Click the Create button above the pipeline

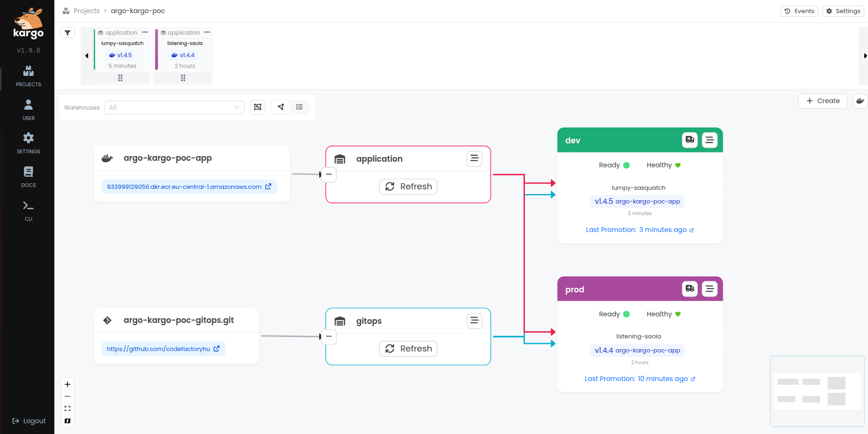click(823, 101)
